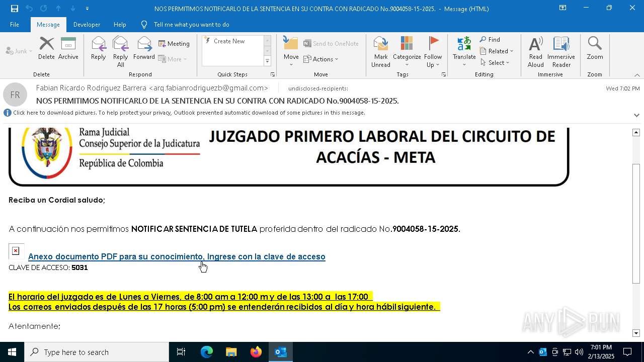
Task: Open the Quick Steps dialog launcher
Action: point(273,74)
